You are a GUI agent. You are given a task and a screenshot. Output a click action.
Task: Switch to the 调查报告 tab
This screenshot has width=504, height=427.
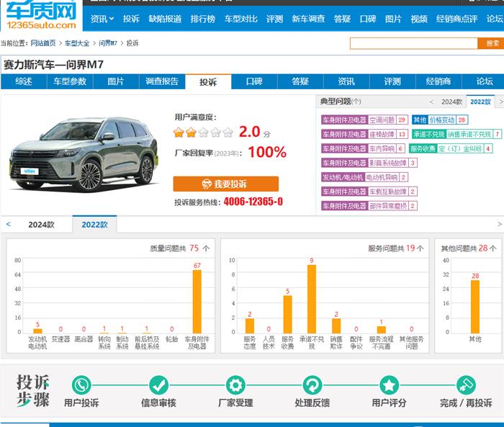(162, 81)
